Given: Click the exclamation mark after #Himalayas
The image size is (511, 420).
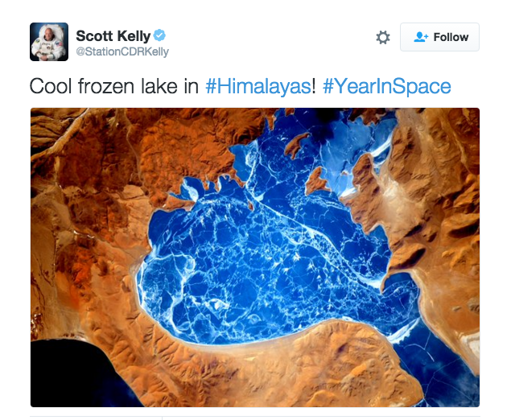Looking at the screenshot, I should (x=314, y=86).
